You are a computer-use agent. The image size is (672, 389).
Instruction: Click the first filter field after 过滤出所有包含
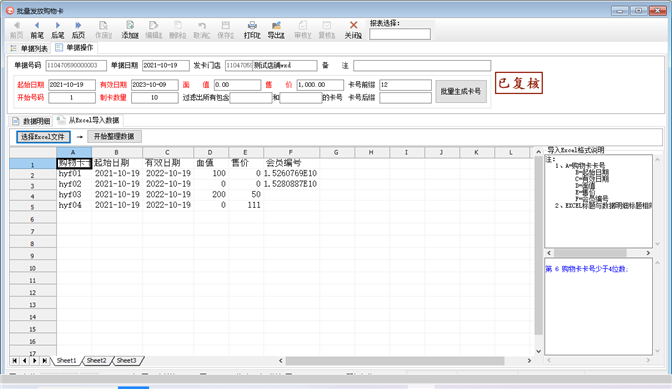(251, 98)
